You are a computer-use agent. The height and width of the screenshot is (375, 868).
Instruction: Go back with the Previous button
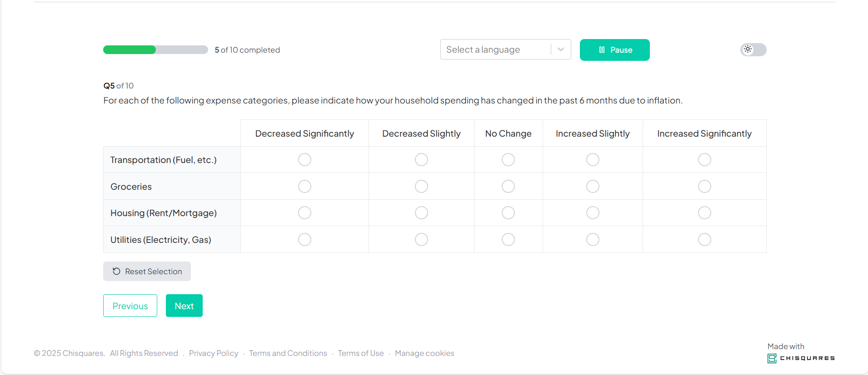pyautogui.click(x=130, y=306)
